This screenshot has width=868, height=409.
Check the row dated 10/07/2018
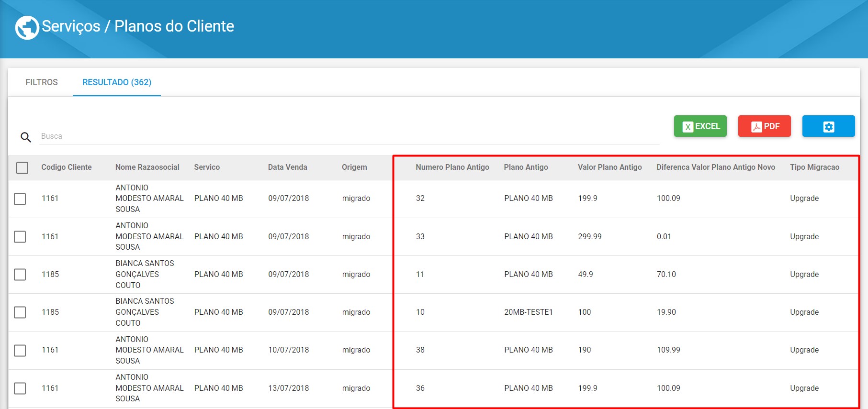(20, 351)
